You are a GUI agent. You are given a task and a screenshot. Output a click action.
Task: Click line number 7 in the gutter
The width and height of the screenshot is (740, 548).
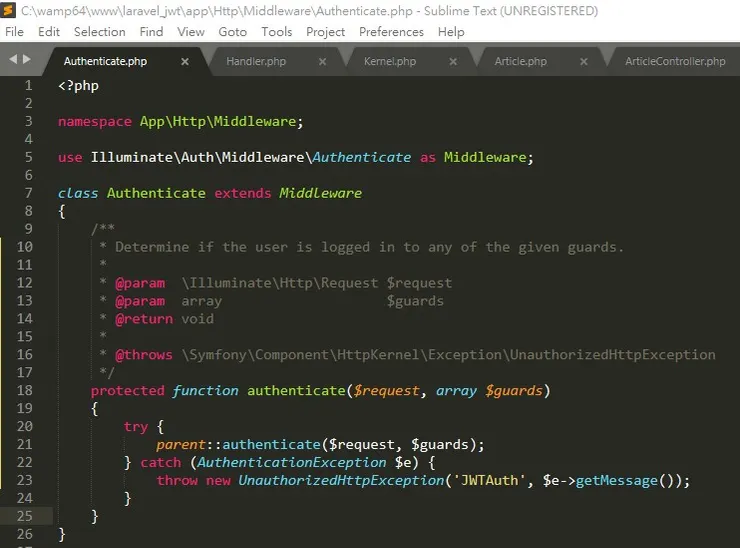point(28,193)
